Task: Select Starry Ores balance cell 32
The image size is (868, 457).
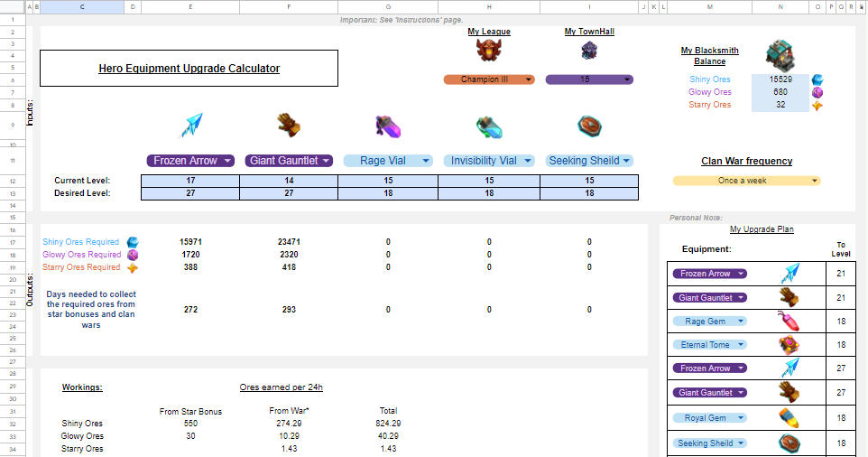Action: [780, 106]
